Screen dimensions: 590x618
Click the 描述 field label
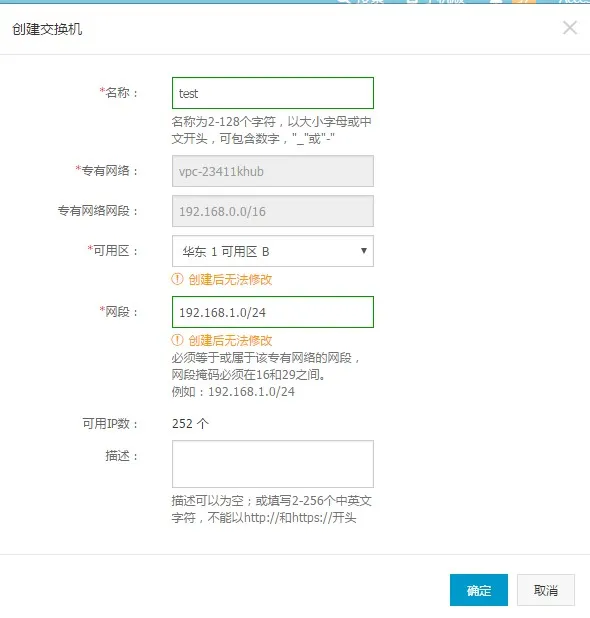121,456
